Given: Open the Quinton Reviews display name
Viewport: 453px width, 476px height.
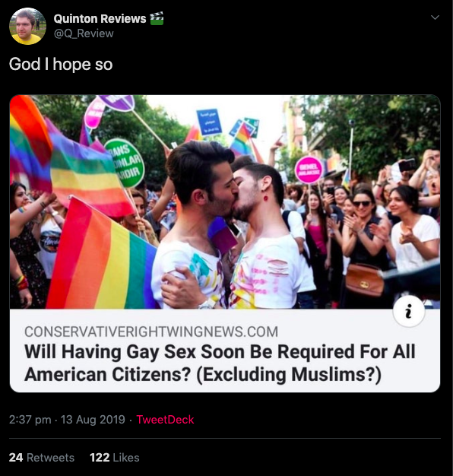Looking at the screenshot, I should [x=100, y=19].
